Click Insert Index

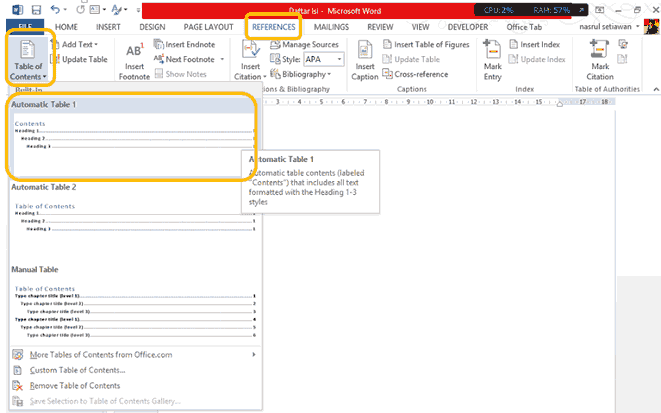pos(535,44)
